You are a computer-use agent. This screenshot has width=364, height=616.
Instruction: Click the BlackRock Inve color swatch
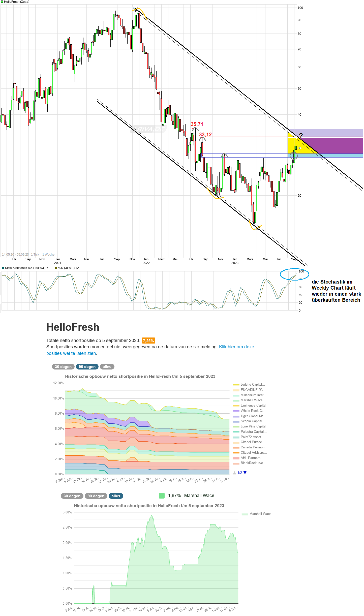click(236, 463)
